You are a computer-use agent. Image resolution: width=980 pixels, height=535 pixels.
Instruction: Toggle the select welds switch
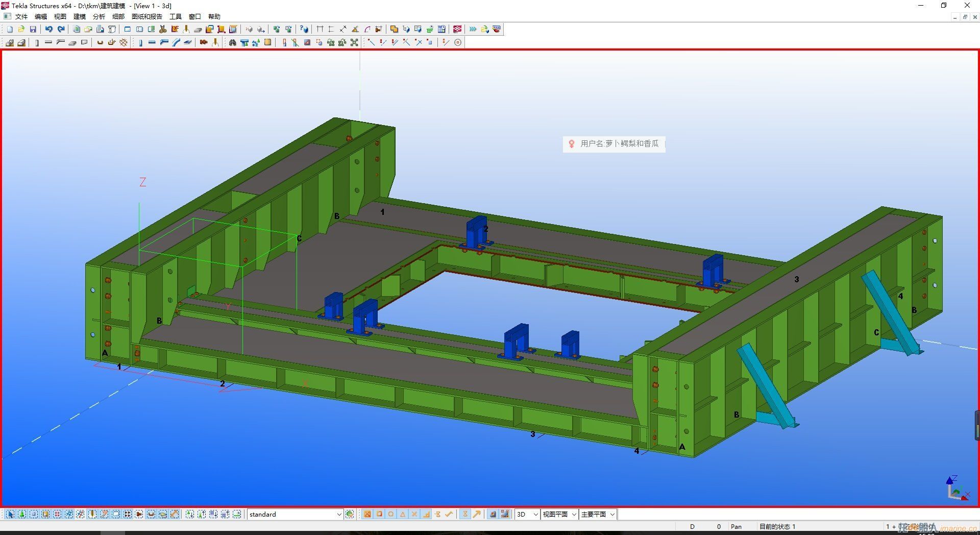click(x=92, y=514)
